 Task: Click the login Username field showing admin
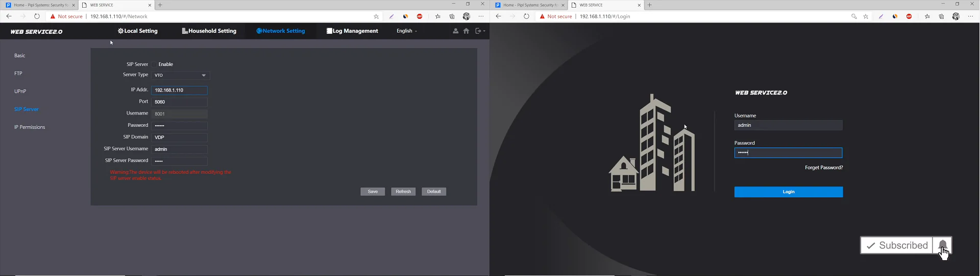tap(788, 125)
